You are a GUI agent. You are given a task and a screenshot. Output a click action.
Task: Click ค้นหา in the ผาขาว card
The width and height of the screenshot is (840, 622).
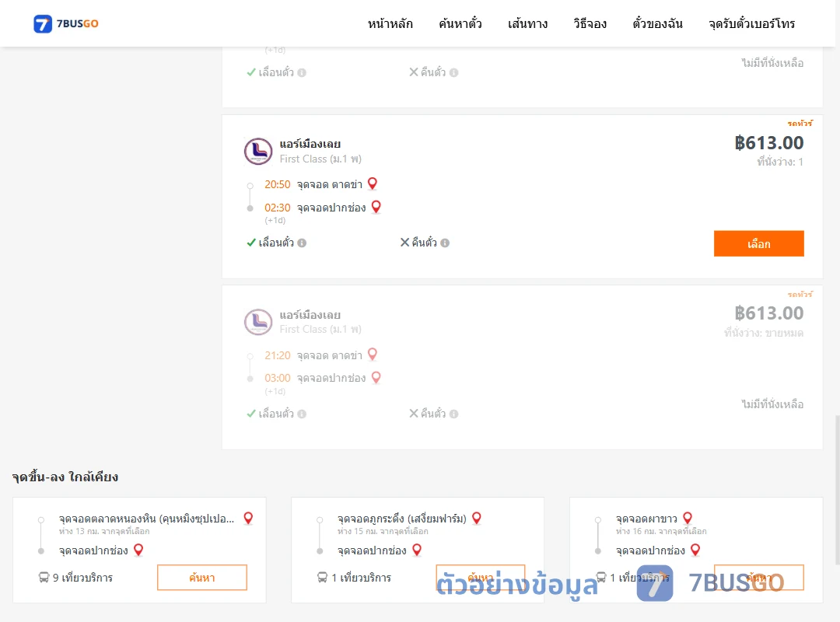pos(758,578)
